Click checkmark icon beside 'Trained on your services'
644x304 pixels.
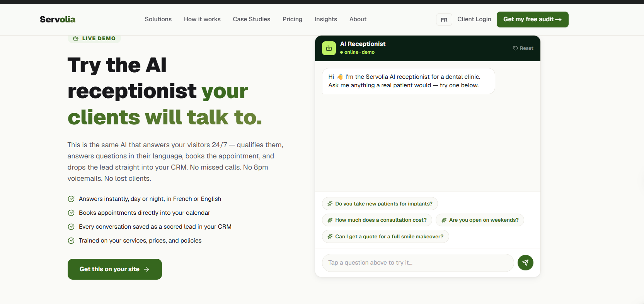pyautogui.click(x=71, y=241)
